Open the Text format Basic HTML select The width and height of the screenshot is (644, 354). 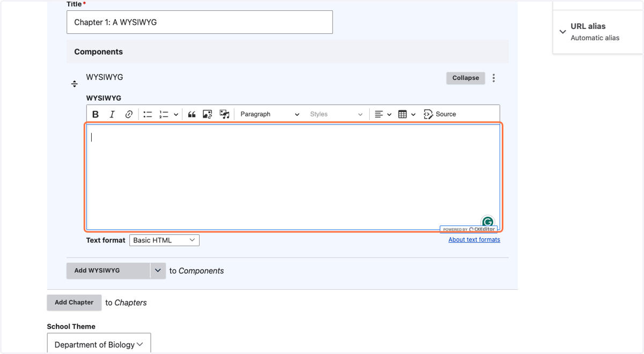164,240
